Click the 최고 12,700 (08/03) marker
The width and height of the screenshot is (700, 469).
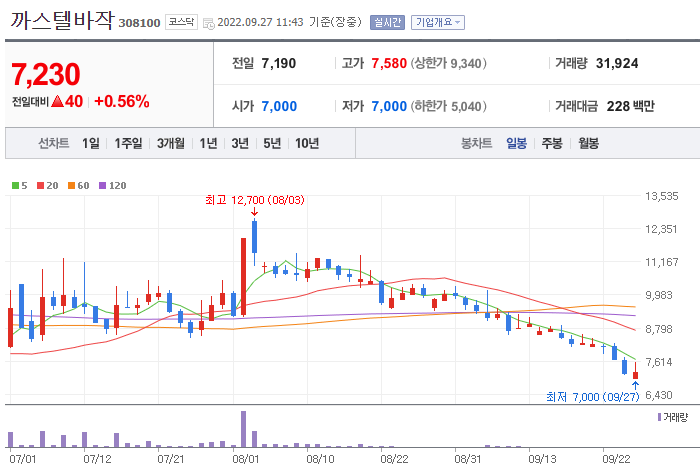pos(254,200)
